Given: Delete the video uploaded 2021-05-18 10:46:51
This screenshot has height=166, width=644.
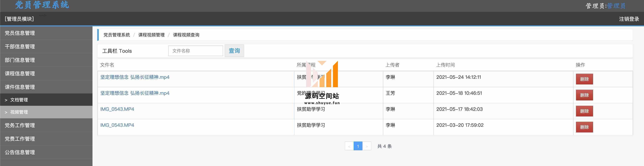Looking at the screenshot, I should coord(584,95).
